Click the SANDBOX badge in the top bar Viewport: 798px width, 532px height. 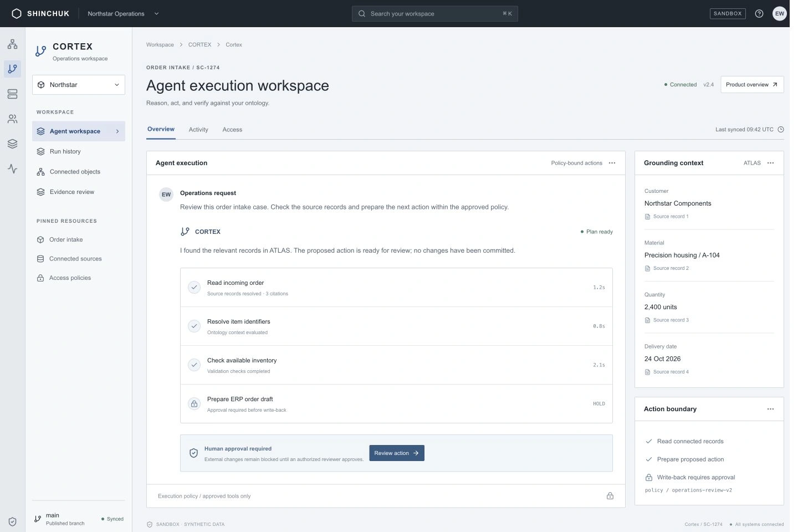pos(728,14)
